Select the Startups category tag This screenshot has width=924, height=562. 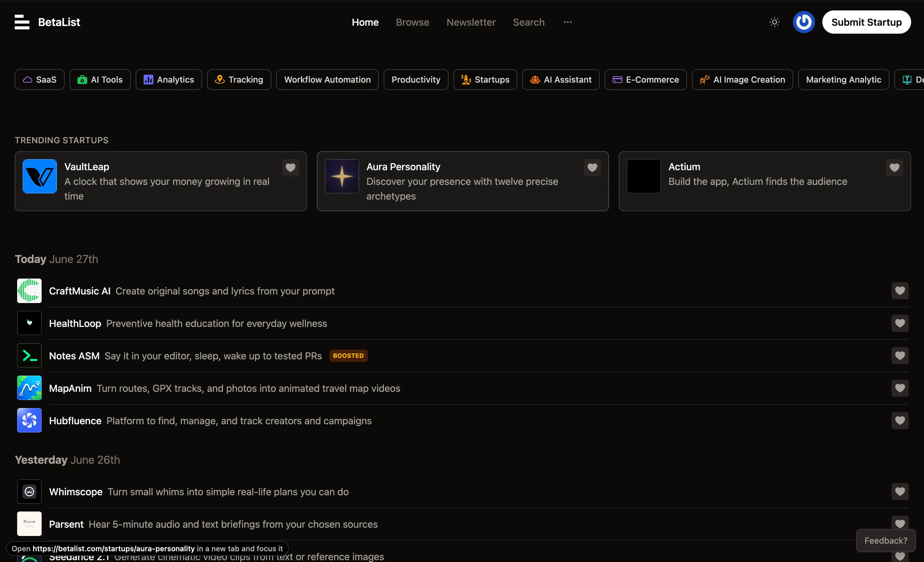tap(485, 80)
